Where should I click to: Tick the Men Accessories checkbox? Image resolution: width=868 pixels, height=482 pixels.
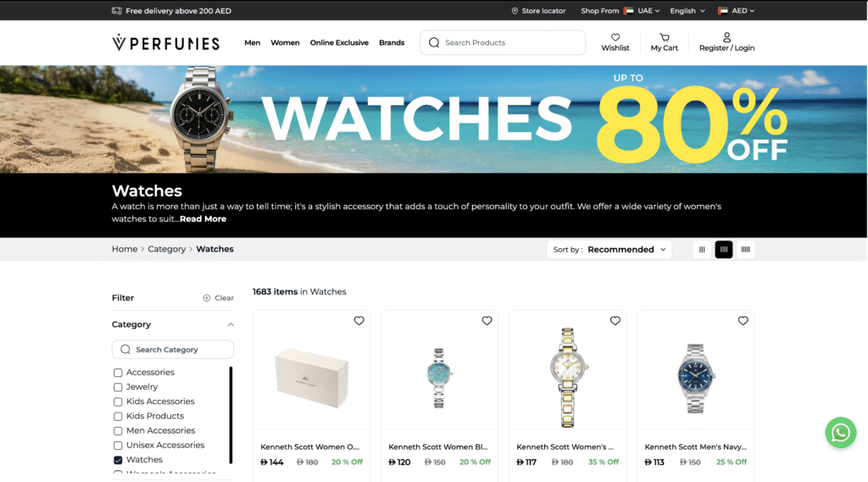click(118, 430)
